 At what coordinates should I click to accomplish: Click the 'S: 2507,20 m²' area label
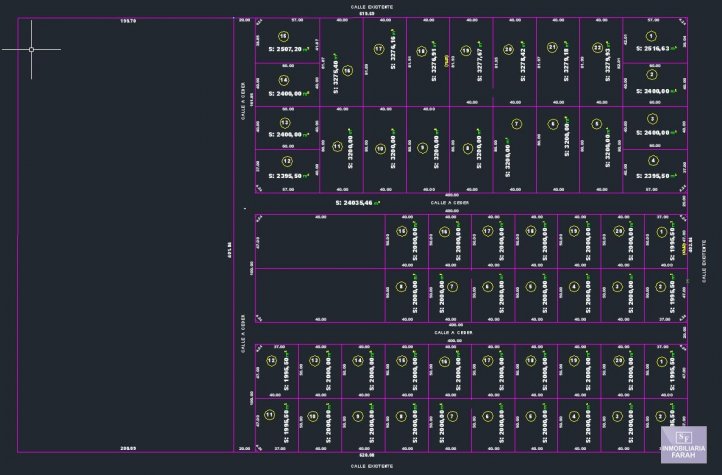(288, 49)
